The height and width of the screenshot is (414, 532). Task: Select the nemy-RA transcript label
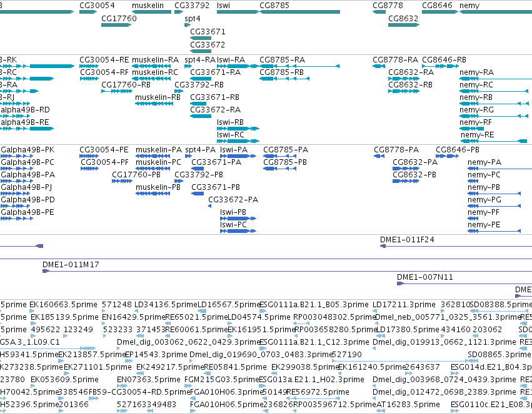[476, 72]
